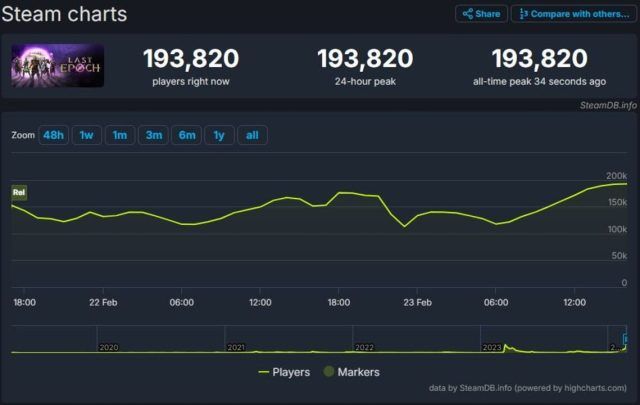640x405 pixels.
Task: Select the 48h zoom range
Action: 53,135
